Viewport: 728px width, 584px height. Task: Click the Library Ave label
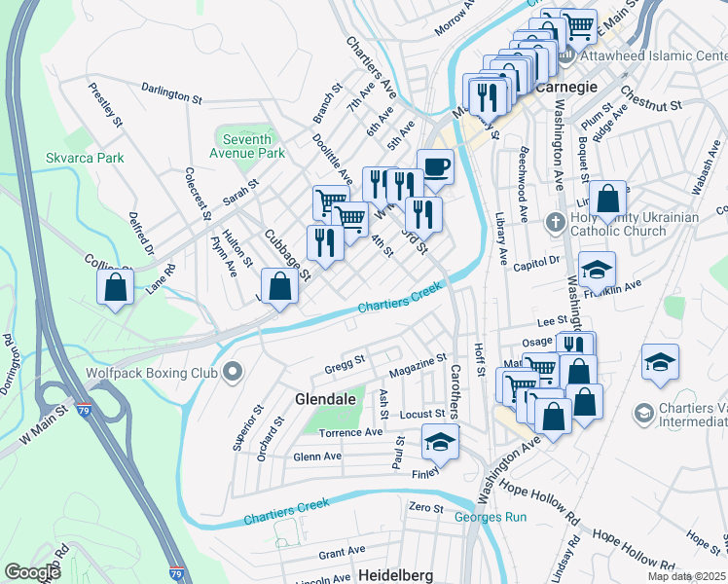click(500, 238)
